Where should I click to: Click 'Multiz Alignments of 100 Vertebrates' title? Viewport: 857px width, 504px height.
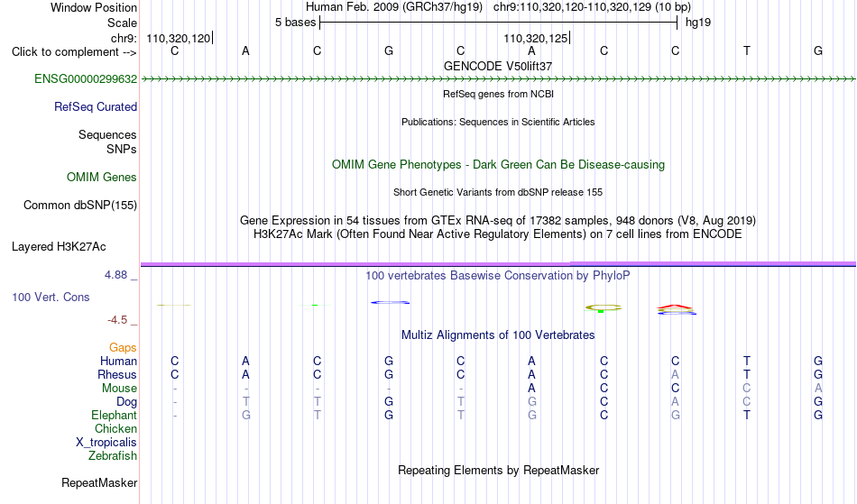point(498,335)
